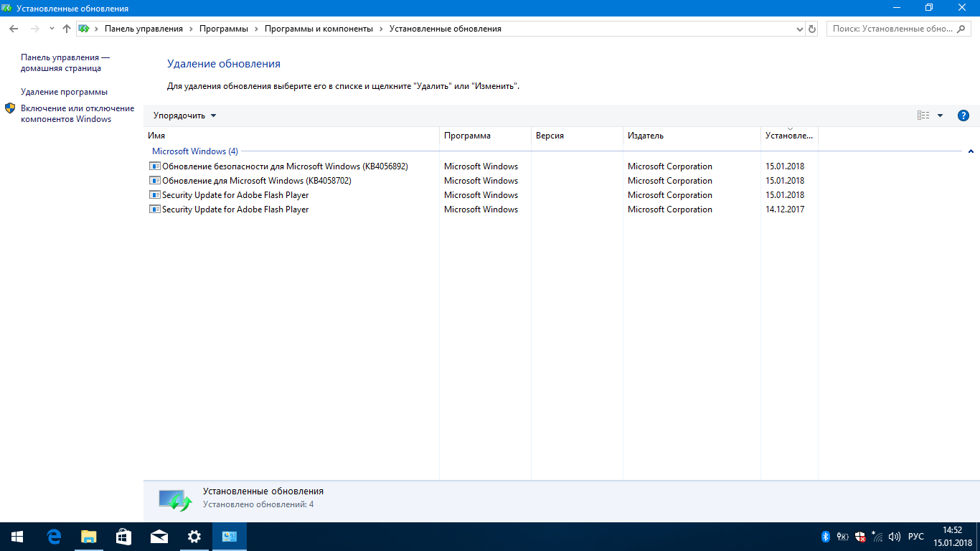Sort by the 'Версия' column header
Image resolution: width=980 pixels, height=551 pixels.
click(577, 136)
